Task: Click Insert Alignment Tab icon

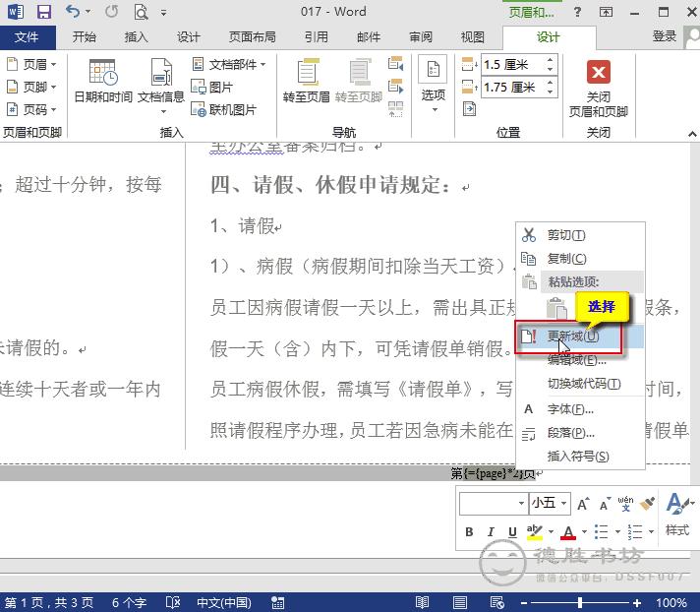Action: (x=469, y=108)
